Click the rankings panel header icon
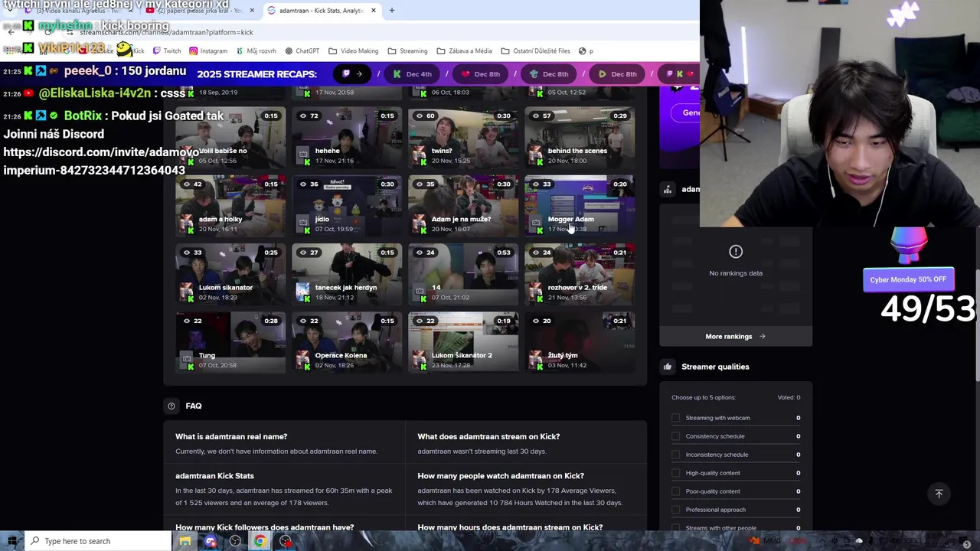 pyautogui.click(x=668, y=190)
